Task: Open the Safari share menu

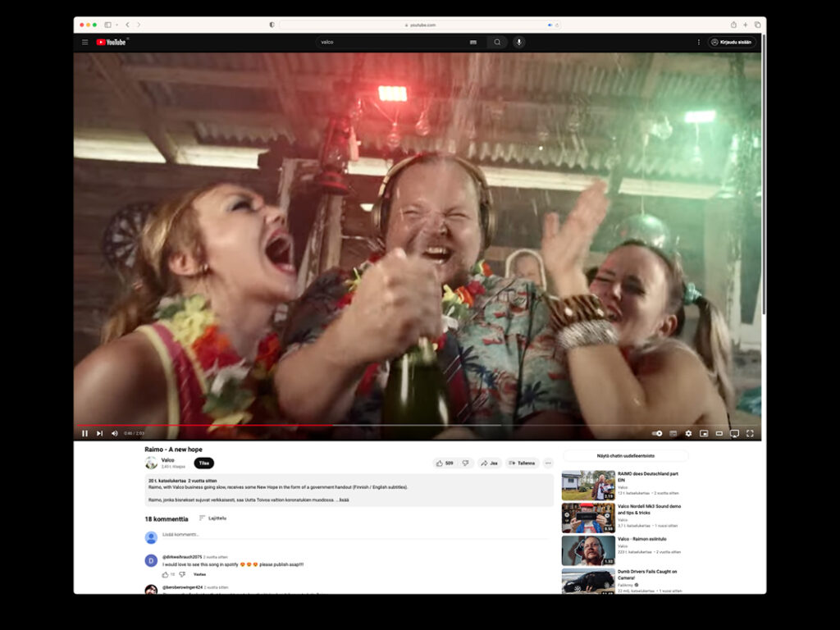Action: [x=733, y=25]
